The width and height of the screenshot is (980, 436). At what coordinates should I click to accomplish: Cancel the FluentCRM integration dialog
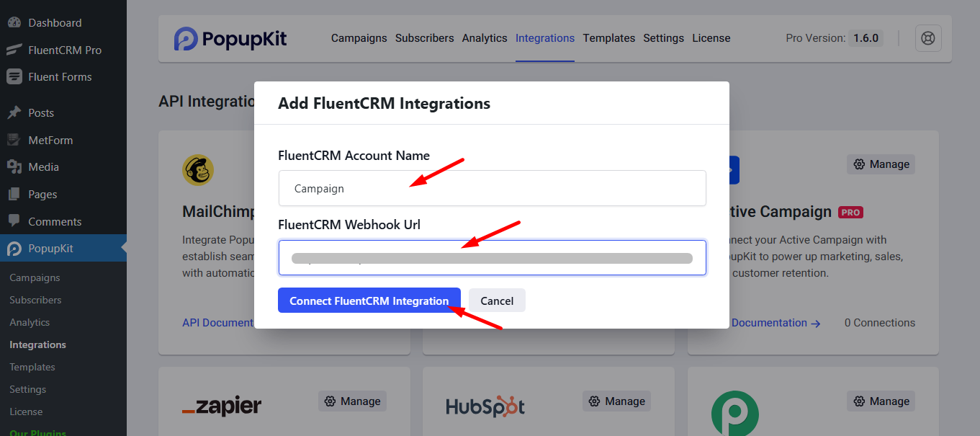point(497,301)
